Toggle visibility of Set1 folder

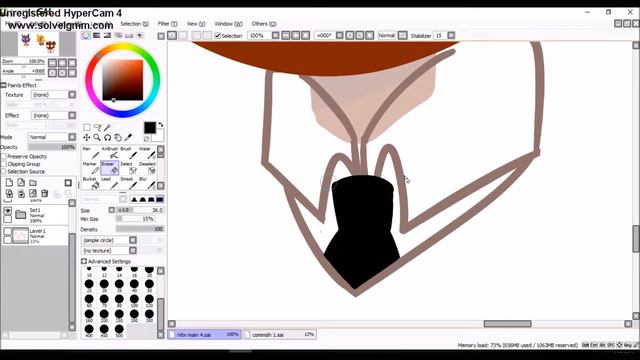[x=7, y=211]
